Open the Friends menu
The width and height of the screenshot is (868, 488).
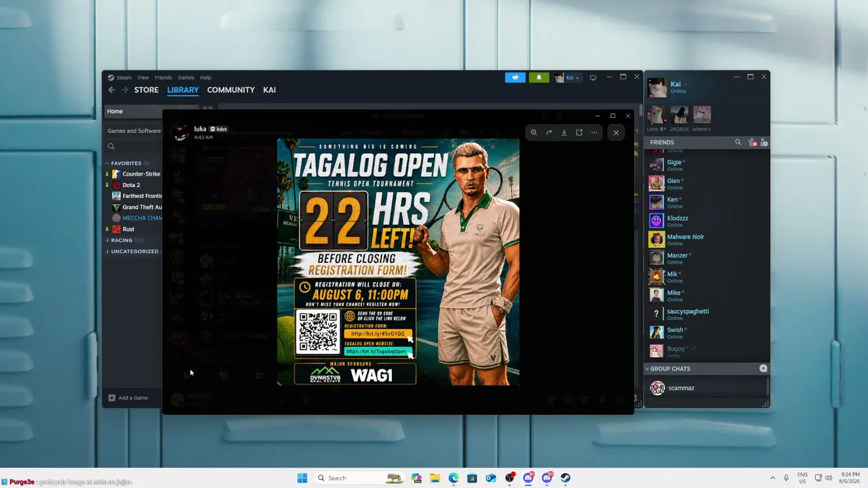(x=163, y=77)
